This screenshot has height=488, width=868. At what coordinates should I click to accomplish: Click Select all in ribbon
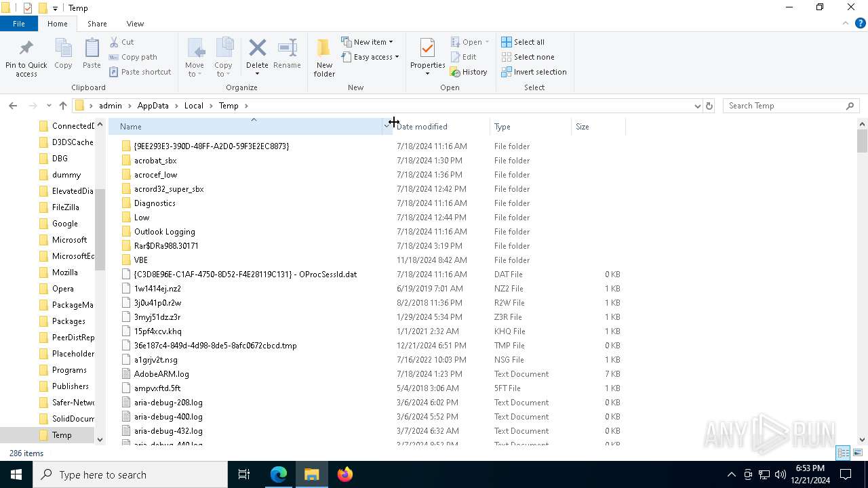pyautogui.click(x=523, y=42)
